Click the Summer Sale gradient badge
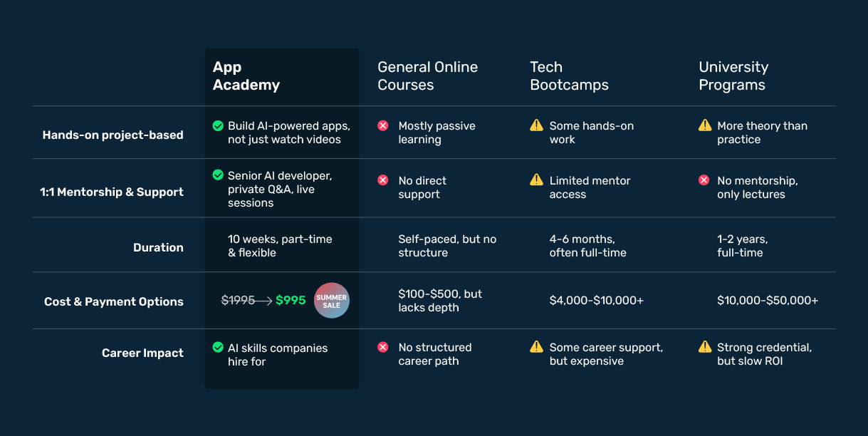 click(x=332, y=301)
